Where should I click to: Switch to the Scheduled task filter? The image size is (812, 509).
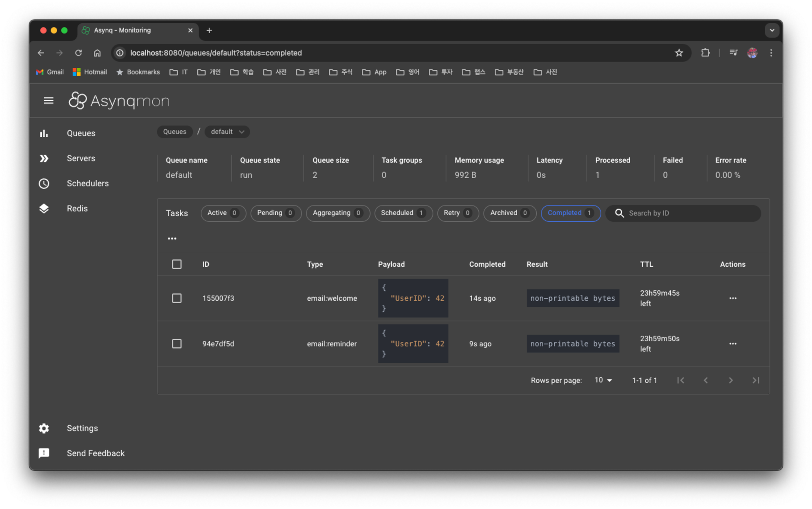[403, 213]
